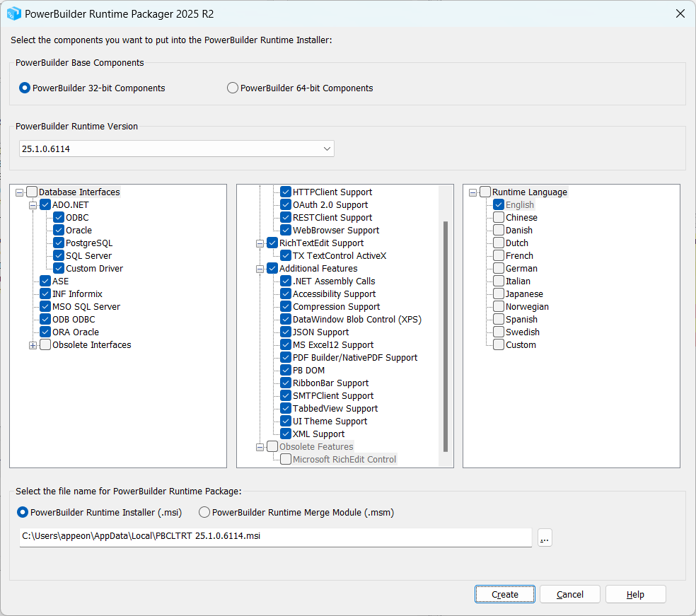The width and height of the screenshot is (696, 616).
Task: Collapse the Additional Features tree node
Action: click(260, 269)
